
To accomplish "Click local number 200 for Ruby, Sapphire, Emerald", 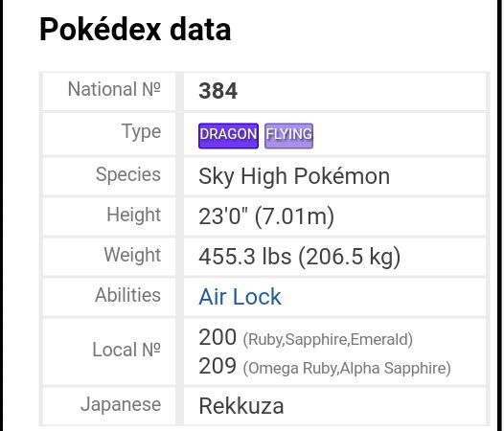I will point(218,337).
